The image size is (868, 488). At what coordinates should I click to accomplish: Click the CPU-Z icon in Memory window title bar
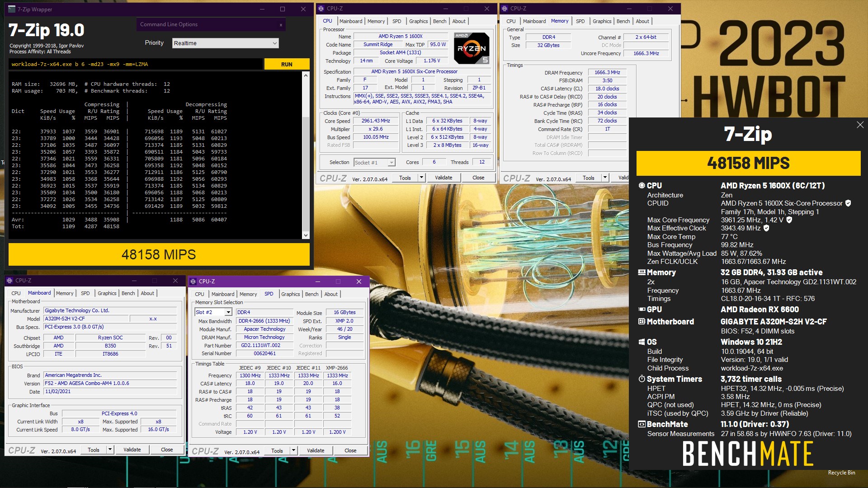(505, 9)
